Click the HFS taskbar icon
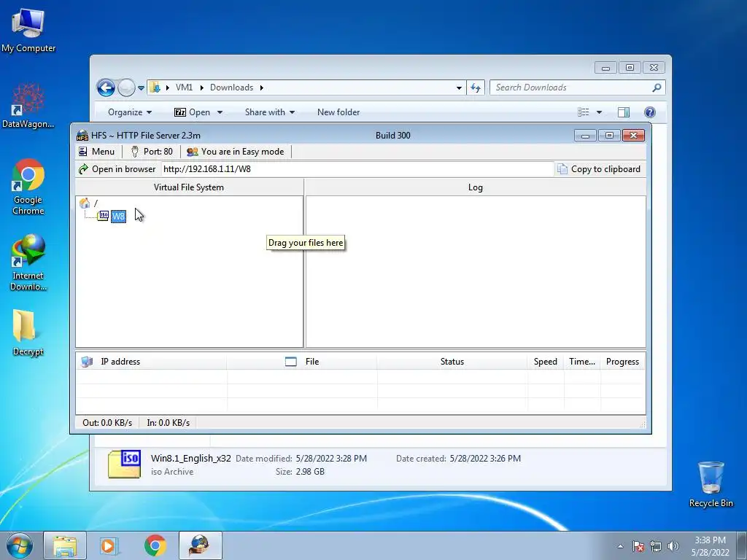This screenshot has width=747, height=560. [200, 545]
